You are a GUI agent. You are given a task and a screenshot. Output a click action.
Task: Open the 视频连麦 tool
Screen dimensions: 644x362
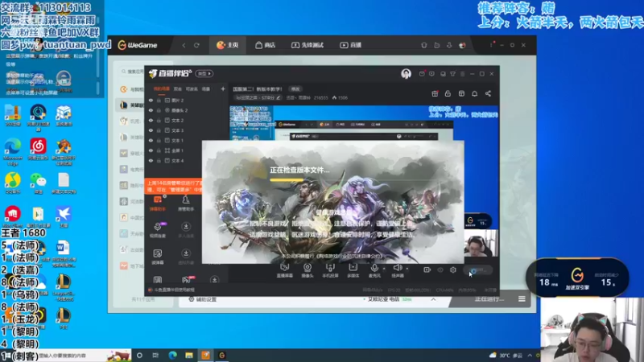(157, 230)
